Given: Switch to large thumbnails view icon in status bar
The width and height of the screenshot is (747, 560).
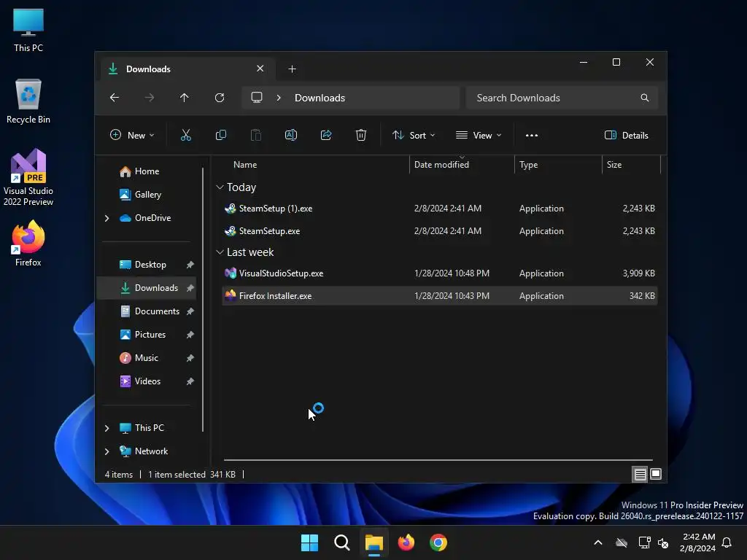Looking at the screenshot, I should [656, 474].
